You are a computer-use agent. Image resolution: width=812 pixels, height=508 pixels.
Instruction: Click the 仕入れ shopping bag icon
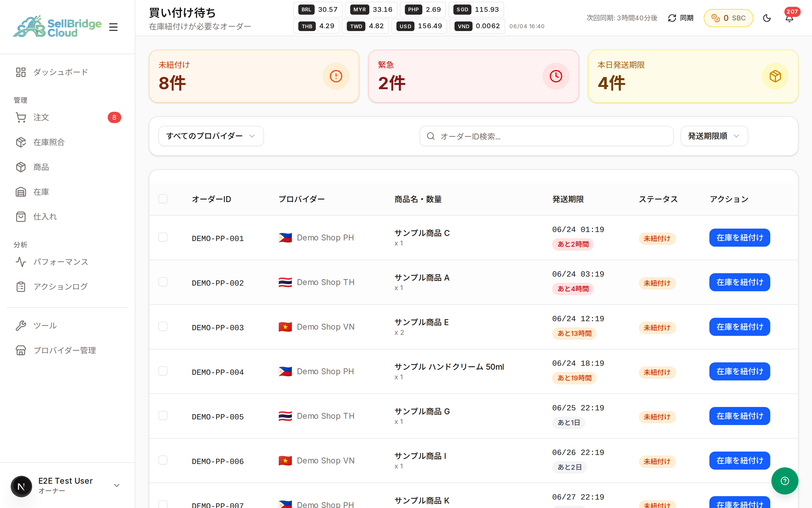21,217
